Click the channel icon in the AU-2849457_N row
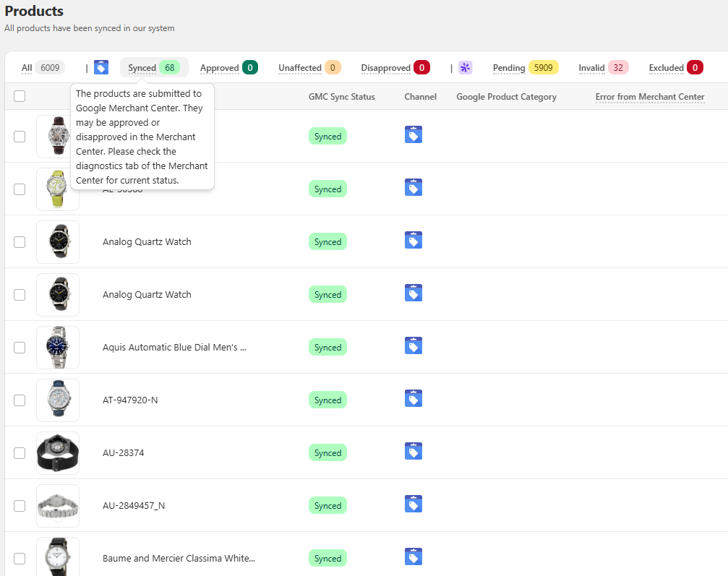 (414, 504)
